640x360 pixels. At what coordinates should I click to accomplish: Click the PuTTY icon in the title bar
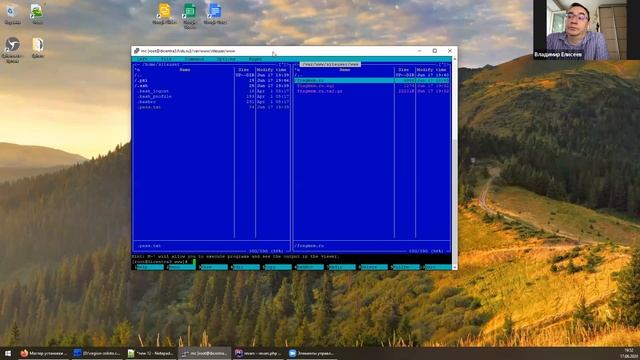(x=136, y=51)
